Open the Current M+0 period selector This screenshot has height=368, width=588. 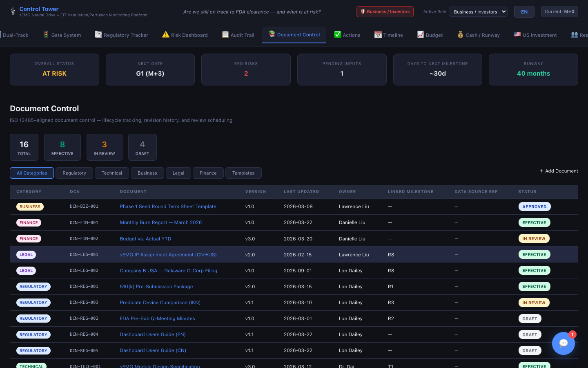coord(559,11)
